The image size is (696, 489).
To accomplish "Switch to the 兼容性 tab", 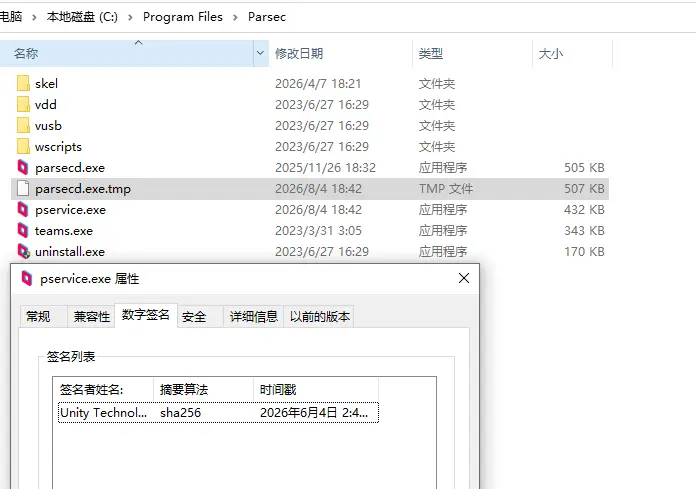I will pyautogui.click(x=91, y=316).
